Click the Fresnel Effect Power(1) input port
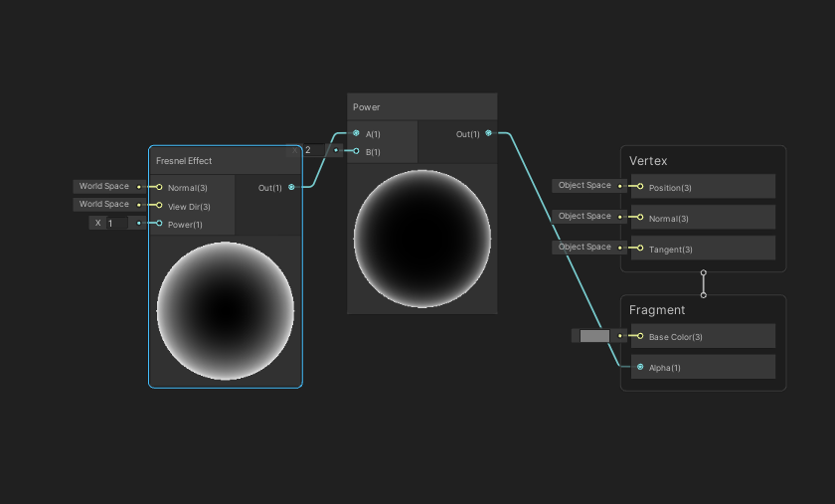The height and width of the screenshot is (504, 835). pos(159,224)
